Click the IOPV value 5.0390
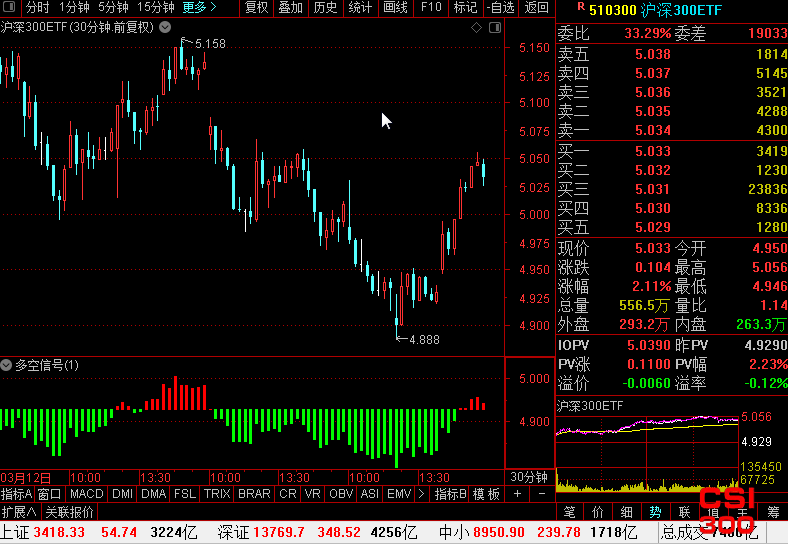The image size is (788, 544). point(649,345)
